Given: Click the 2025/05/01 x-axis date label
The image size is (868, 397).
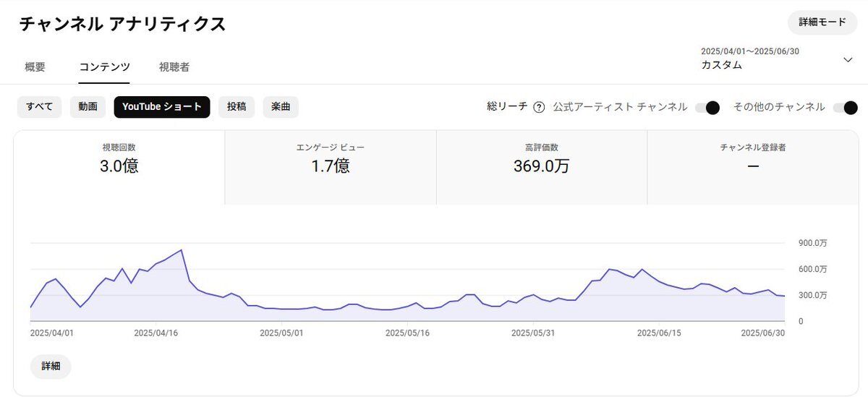Looking at the screenshot, I should pyautogui.click(x=281, y=333).
